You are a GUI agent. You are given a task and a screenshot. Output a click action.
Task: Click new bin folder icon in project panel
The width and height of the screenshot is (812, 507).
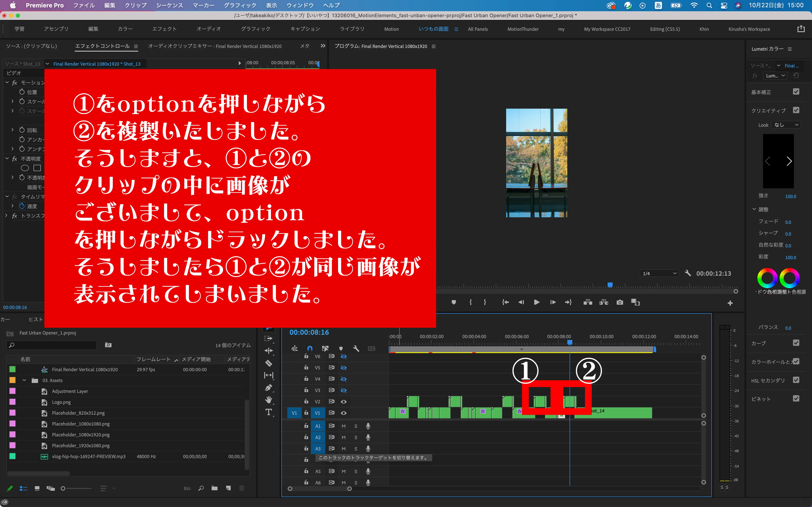click(214, 488)
